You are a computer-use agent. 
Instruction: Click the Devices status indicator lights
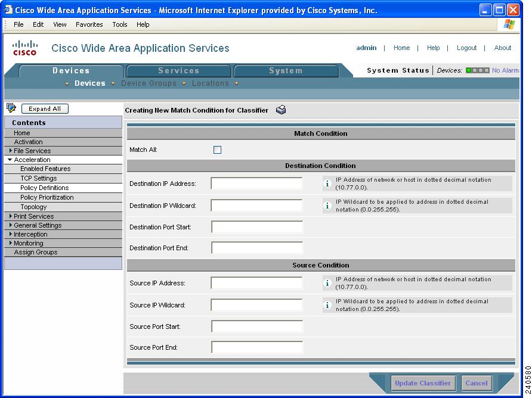(x=477, y=70)
